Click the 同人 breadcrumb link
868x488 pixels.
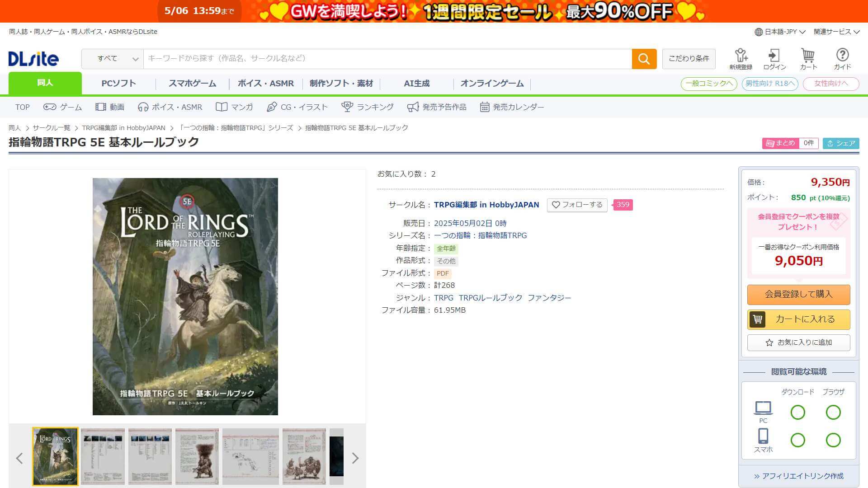[x=14, y=128]
